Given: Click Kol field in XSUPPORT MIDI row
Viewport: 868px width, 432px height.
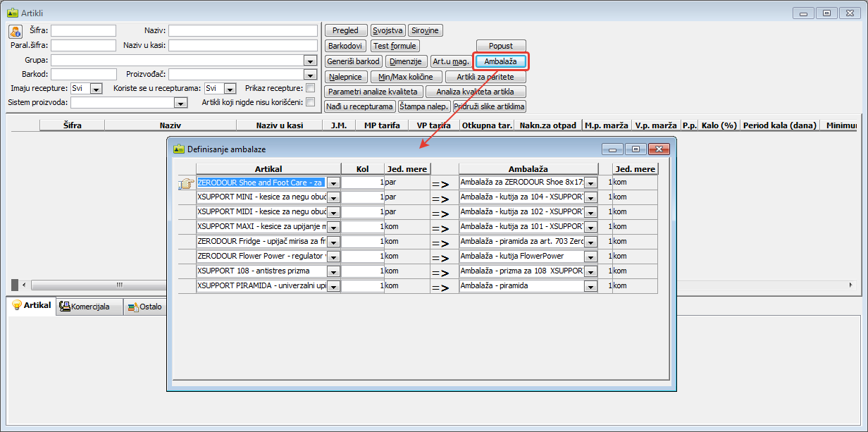Looking at the screenshot, I should point(363,212).
